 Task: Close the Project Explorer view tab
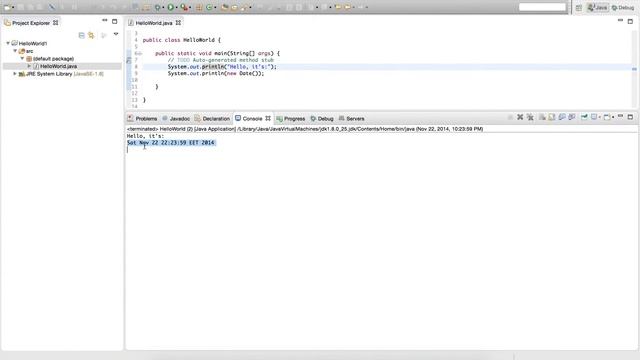click(56, 23)
